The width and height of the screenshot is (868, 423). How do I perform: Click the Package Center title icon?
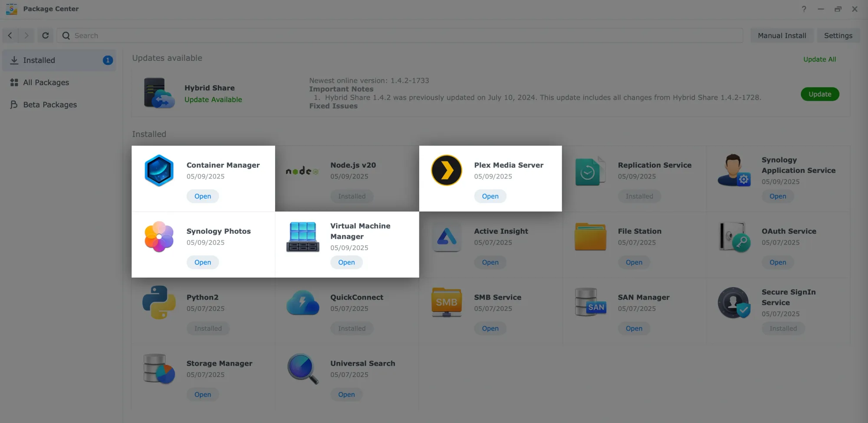[x=12, y=9]
